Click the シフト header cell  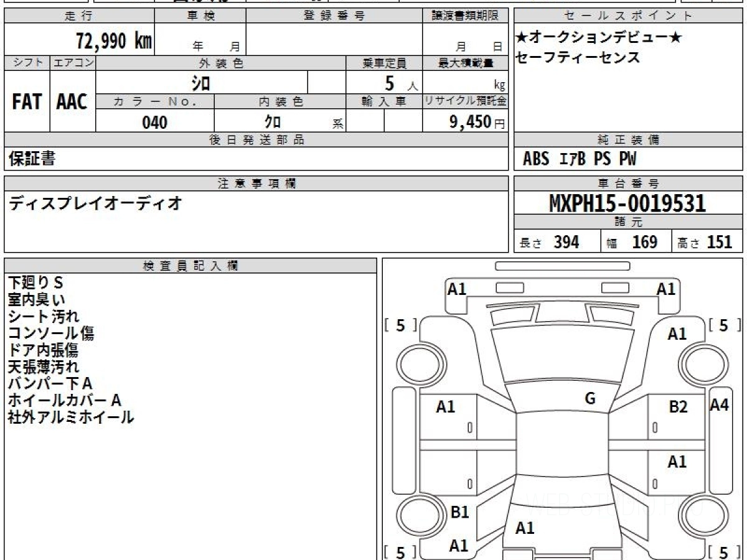[27, 63]
